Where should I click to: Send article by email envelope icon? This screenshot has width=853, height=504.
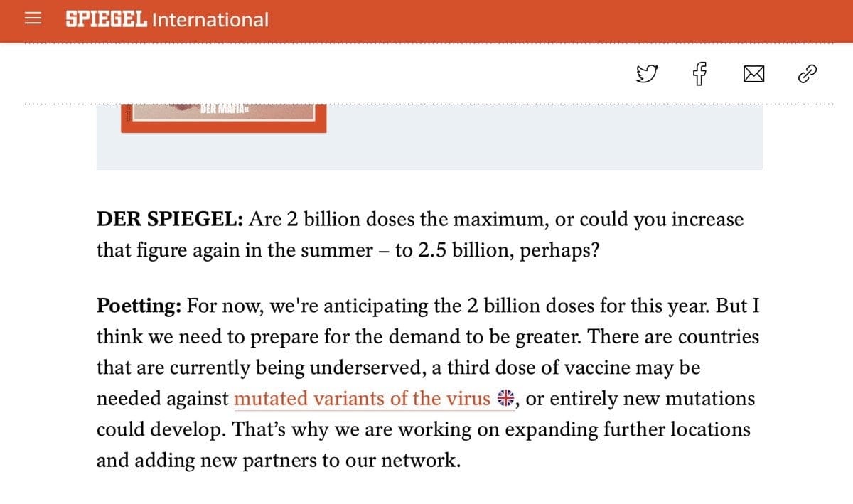point(753,73)
